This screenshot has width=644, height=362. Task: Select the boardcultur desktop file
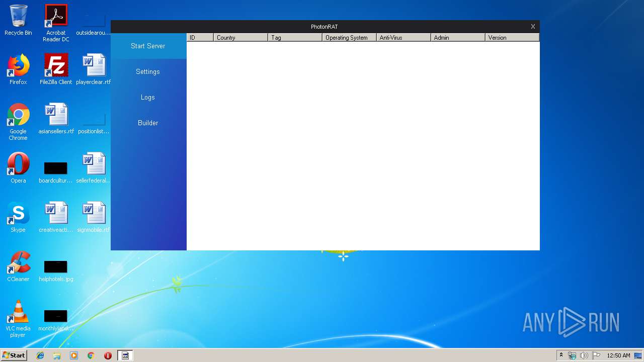coord(56,171)
